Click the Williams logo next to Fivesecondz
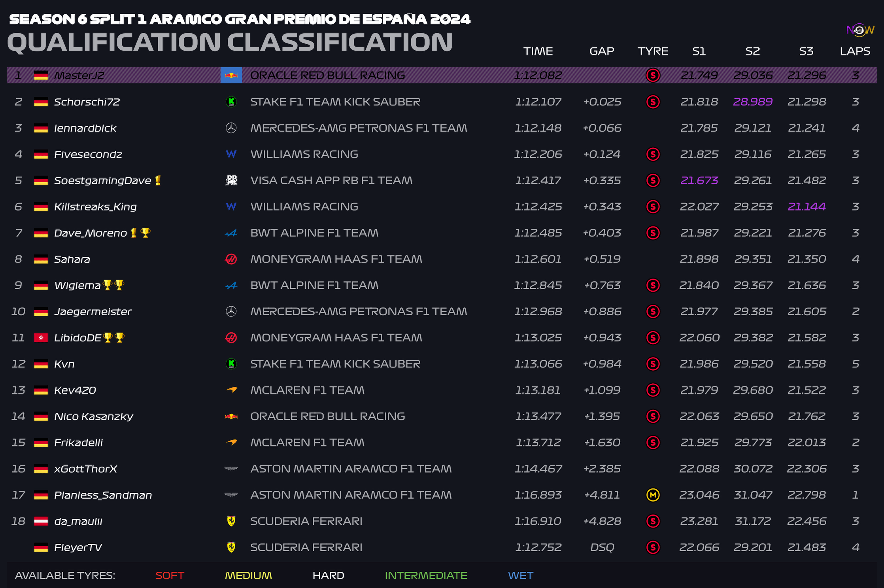This screenshot has width=884, height=588. [231, 154]
